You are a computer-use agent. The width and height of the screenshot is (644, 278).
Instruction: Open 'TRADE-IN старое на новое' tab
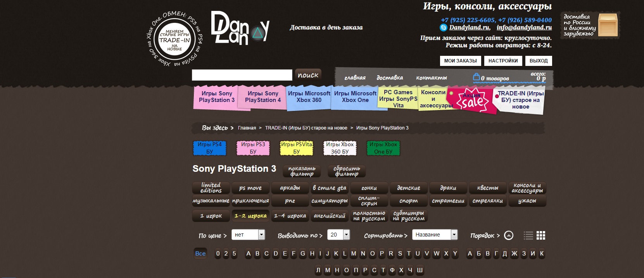coord(520,100)
